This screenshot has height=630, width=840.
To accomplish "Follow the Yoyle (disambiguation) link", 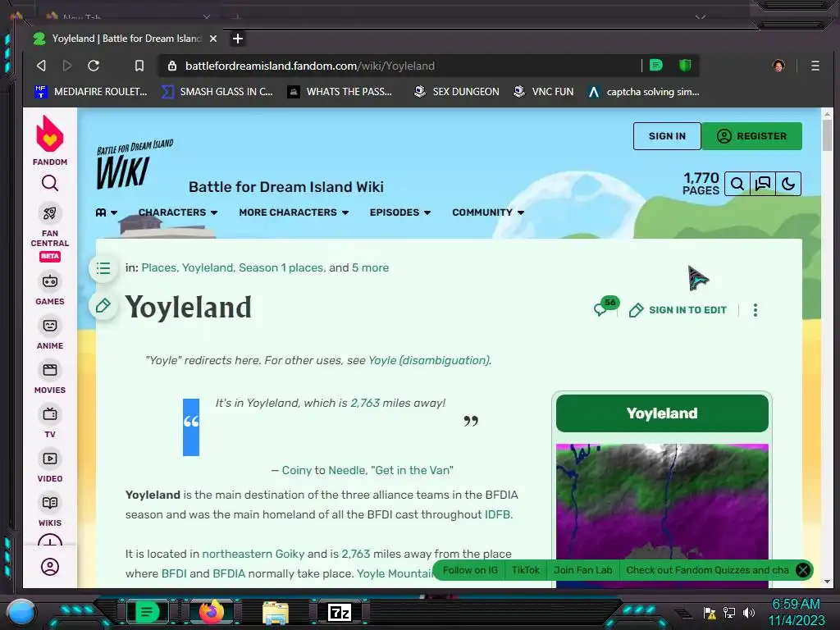I will (x=428, y=361).
